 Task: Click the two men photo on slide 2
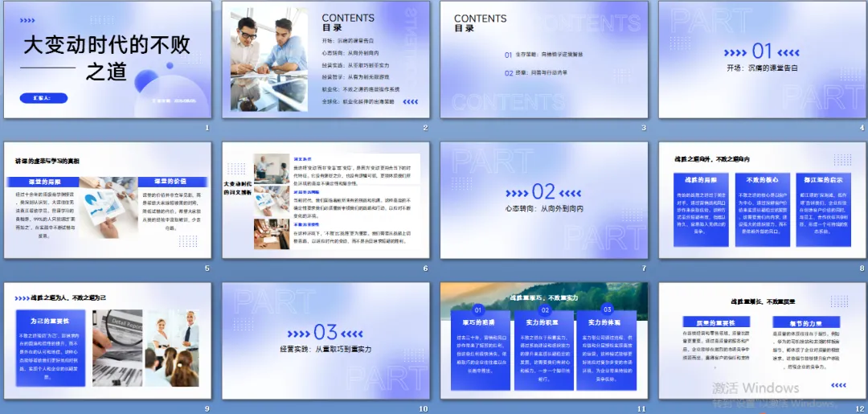point(269,59)
